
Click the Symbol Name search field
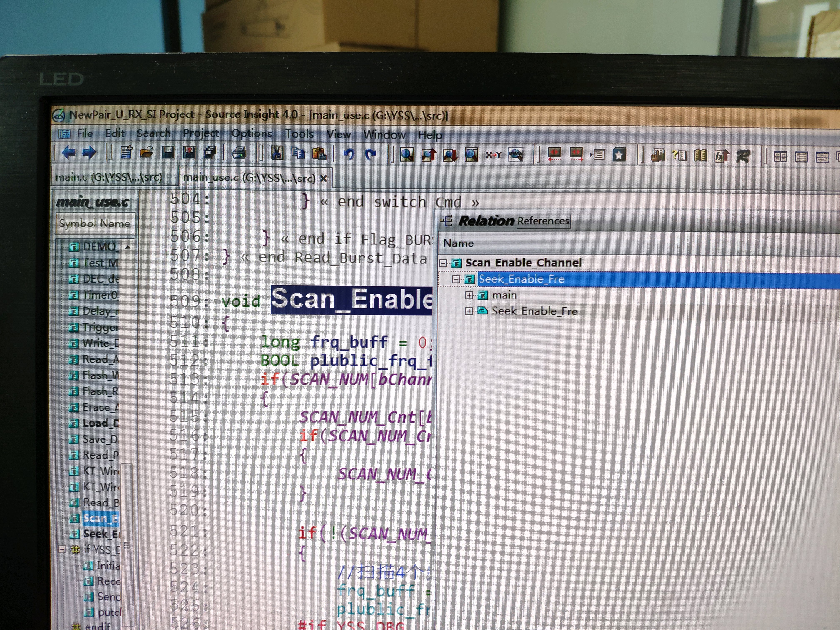[95, 223]
